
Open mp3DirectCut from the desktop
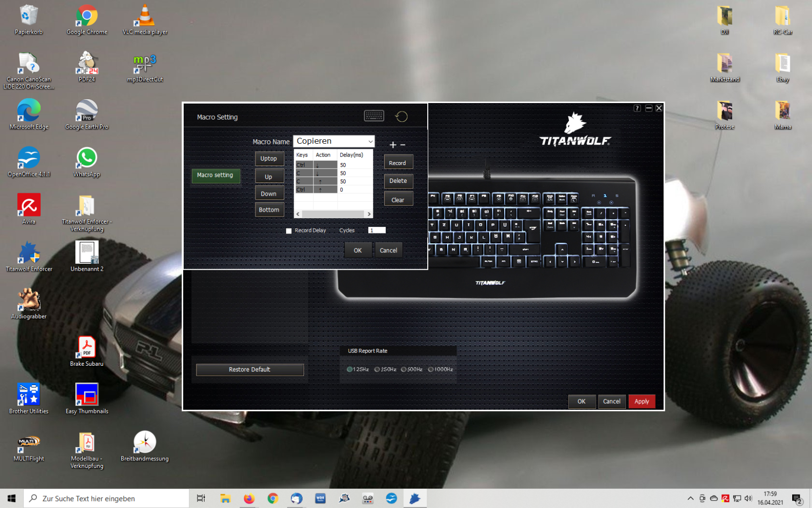(145, 67)
